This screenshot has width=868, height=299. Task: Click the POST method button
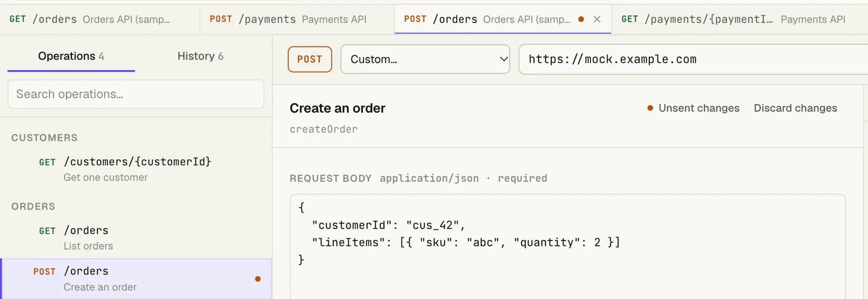(x=310, y=59)
